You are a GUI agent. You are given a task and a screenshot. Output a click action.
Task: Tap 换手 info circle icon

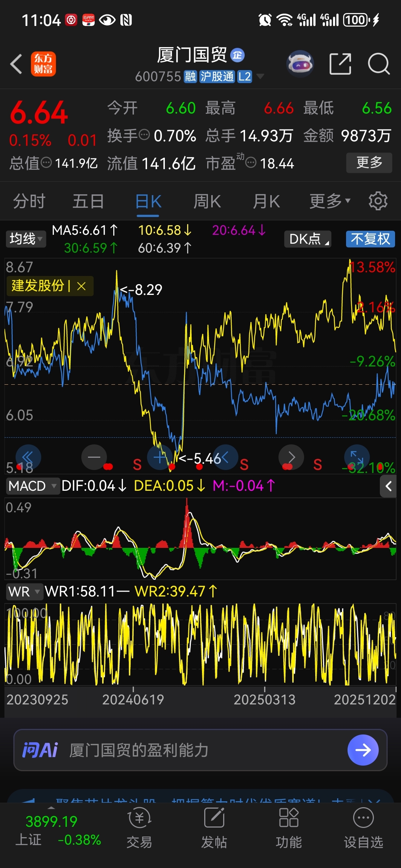pyautogui.click(x=144, y=135)
